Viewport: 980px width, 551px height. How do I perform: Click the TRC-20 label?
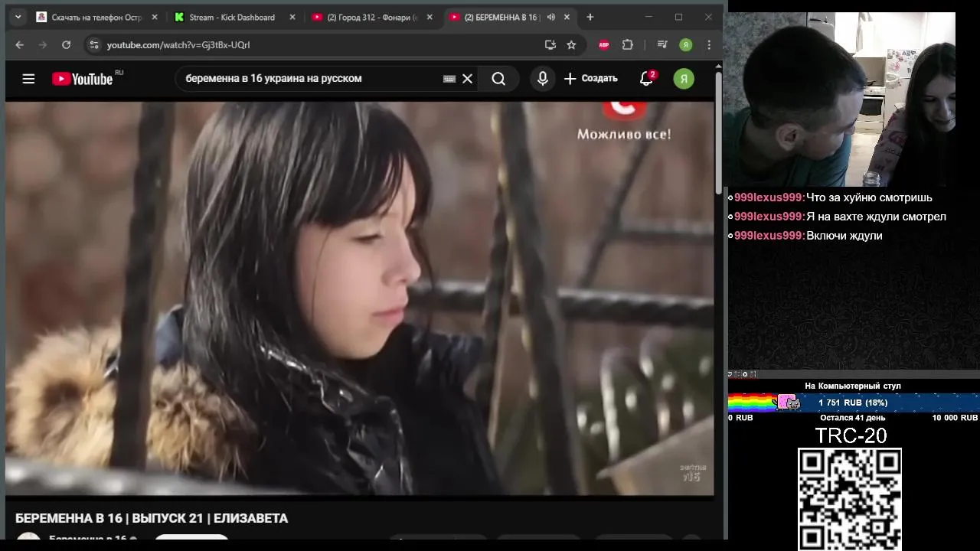pyautogui.click(x=851, y=436)
